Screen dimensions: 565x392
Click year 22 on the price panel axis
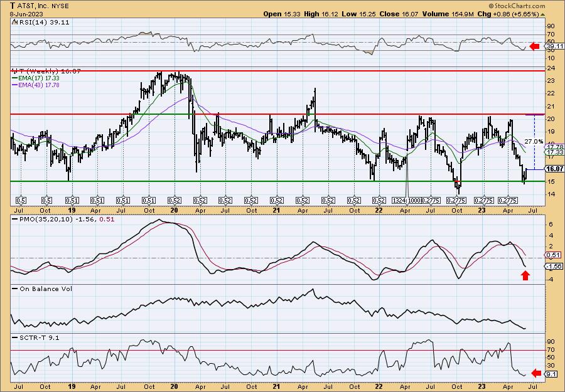point(379,211)
